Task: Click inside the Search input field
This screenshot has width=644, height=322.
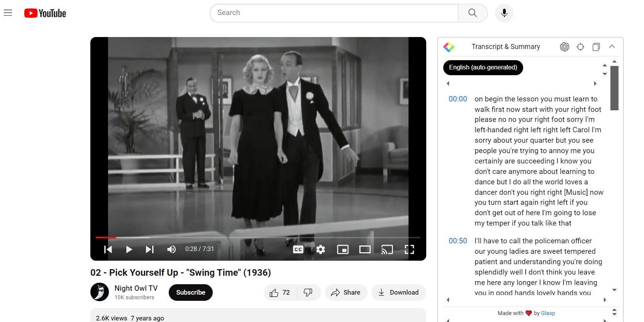Action: tap(334, 13)
